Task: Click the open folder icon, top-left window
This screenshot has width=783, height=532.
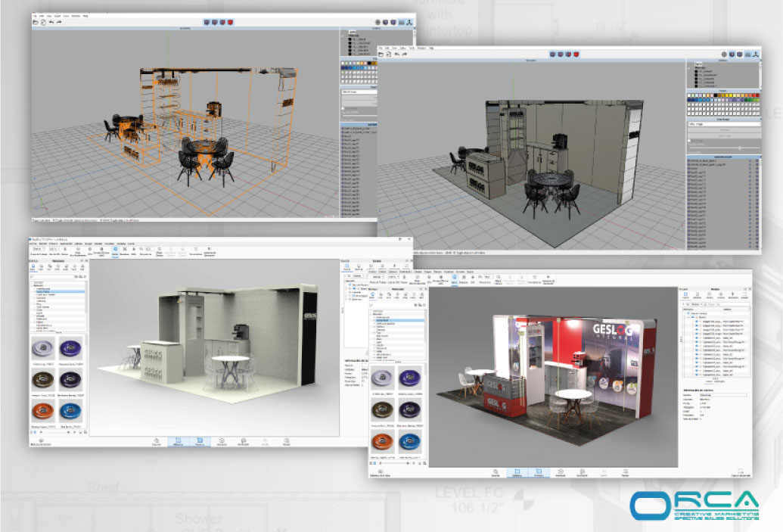Action: click(36, 23)
